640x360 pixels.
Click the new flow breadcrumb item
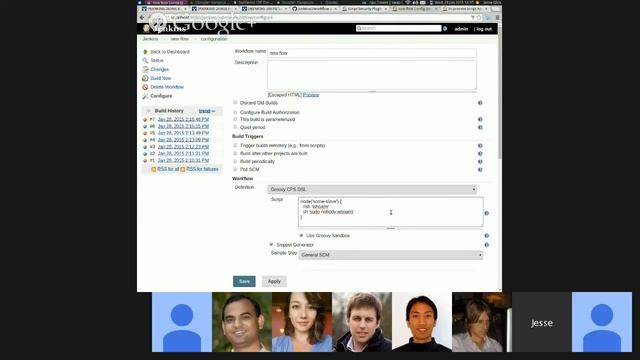180,39
